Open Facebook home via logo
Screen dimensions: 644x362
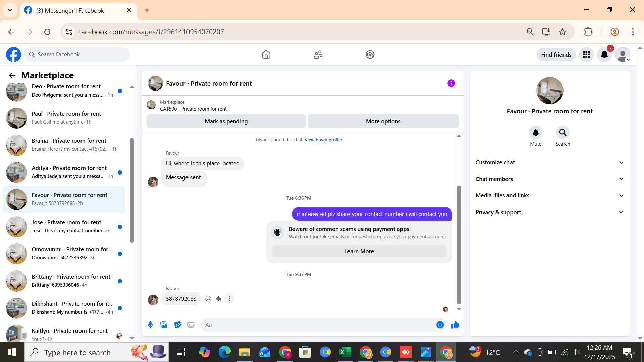[x=13, y=54]
